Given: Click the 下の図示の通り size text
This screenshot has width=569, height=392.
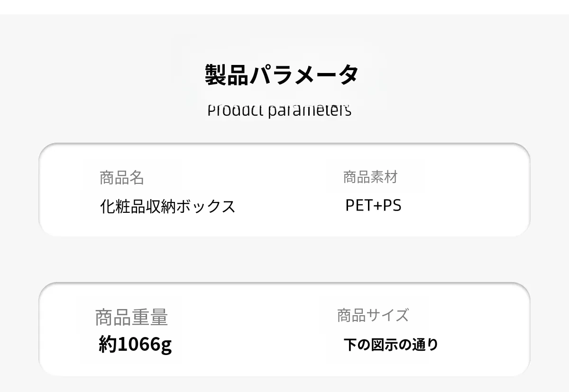Looking at the screenshot, I should pyautogui.click(x=391, y=345).
